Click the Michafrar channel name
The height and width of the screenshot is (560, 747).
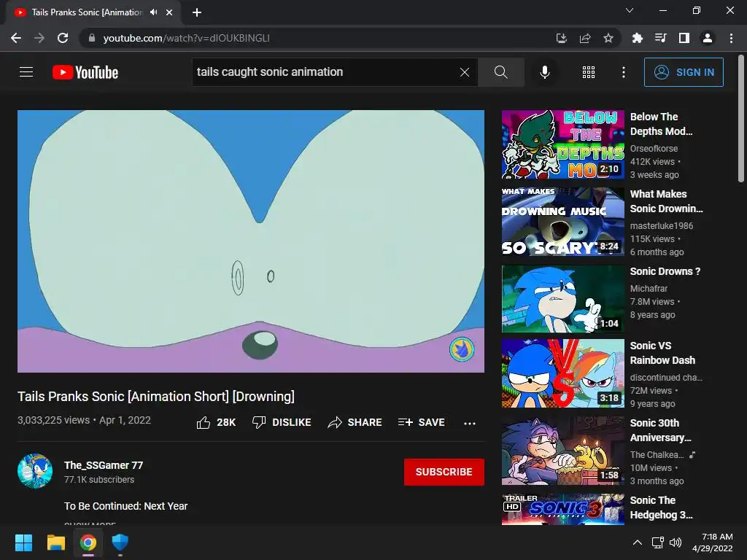click(x=649, y=289)
